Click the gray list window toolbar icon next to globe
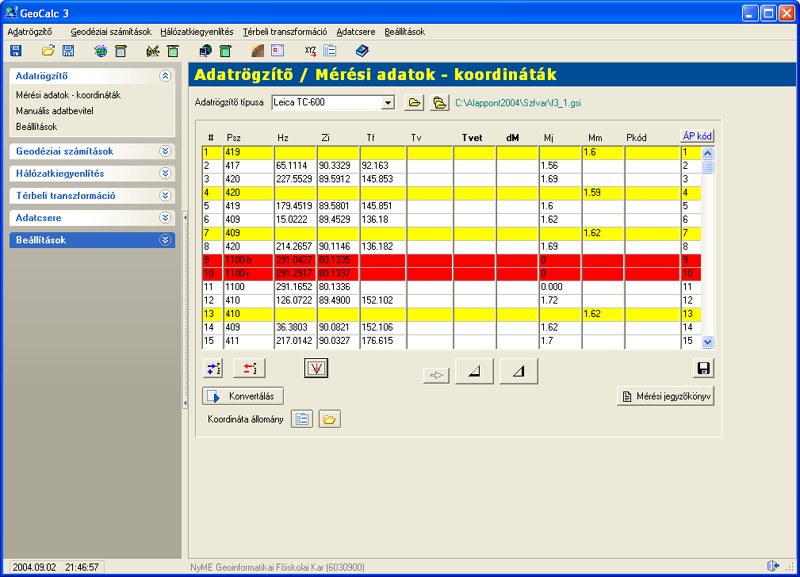 click(120, 51)
